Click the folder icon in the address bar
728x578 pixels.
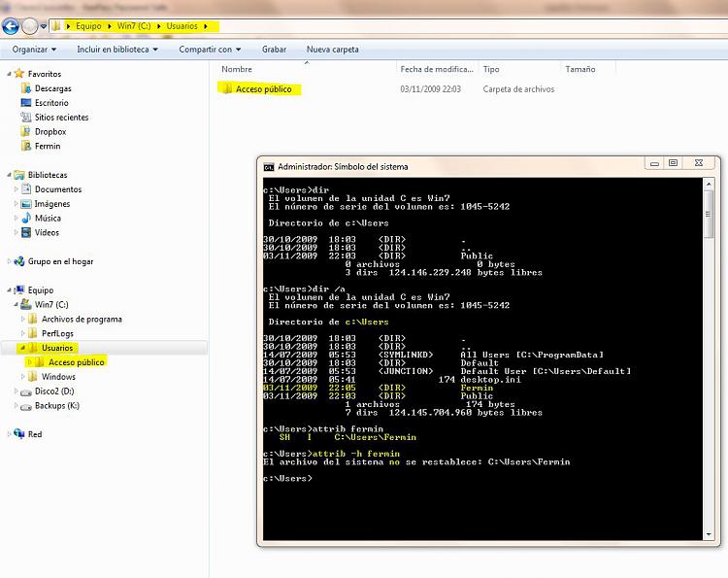[56, 26]
